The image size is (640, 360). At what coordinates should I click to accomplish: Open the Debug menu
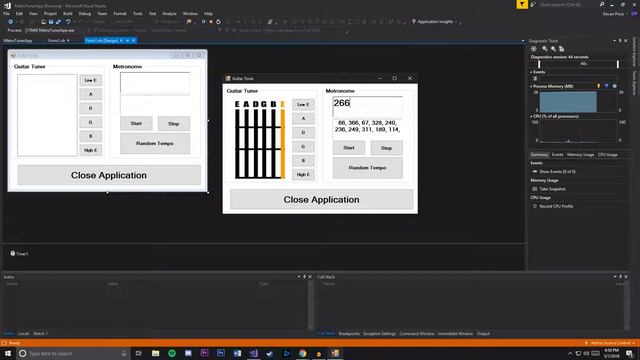84,13
